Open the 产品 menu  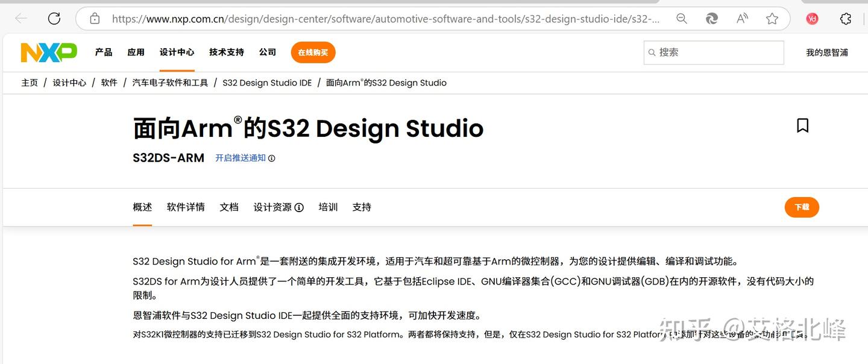[x=104, y=52]
